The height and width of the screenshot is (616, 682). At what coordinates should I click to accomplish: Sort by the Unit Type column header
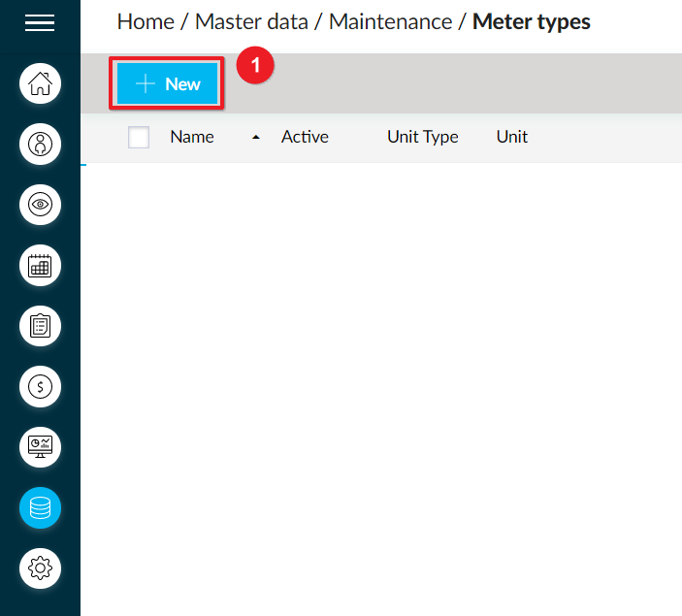tap(423, 137)
